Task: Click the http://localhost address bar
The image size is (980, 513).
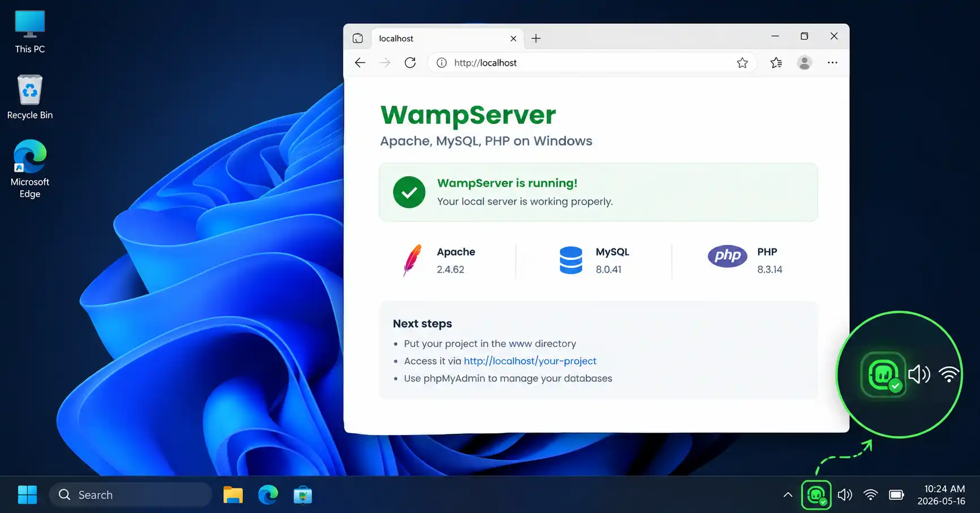Action: (592, 63)
